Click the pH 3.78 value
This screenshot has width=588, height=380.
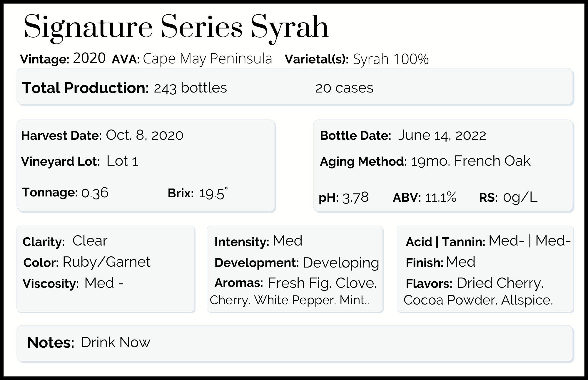pos(355,197)
